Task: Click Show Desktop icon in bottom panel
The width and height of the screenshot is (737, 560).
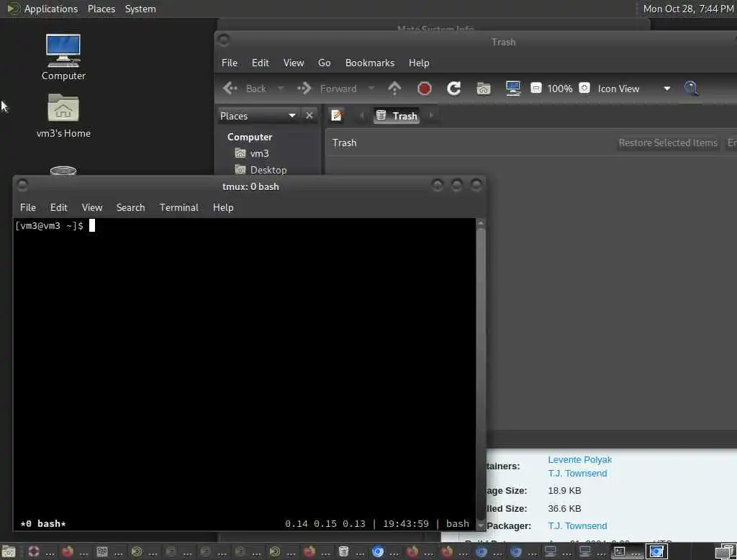Action: tap(9, 551)
